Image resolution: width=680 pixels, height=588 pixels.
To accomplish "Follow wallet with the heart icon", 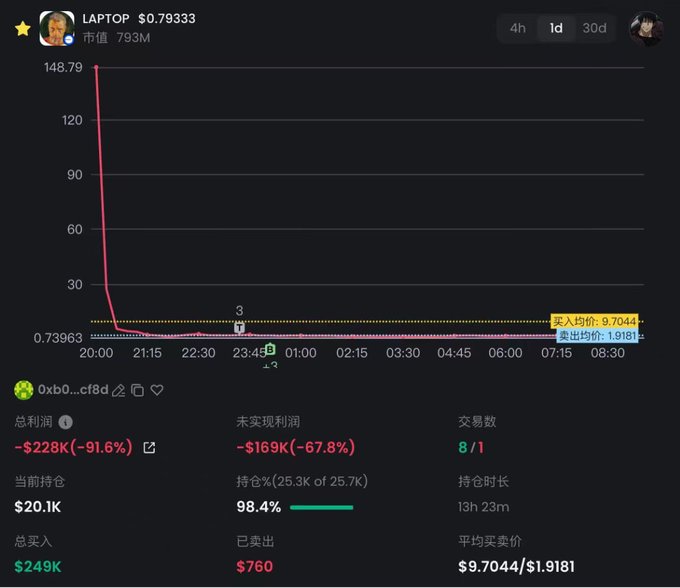I will [157, 390].
